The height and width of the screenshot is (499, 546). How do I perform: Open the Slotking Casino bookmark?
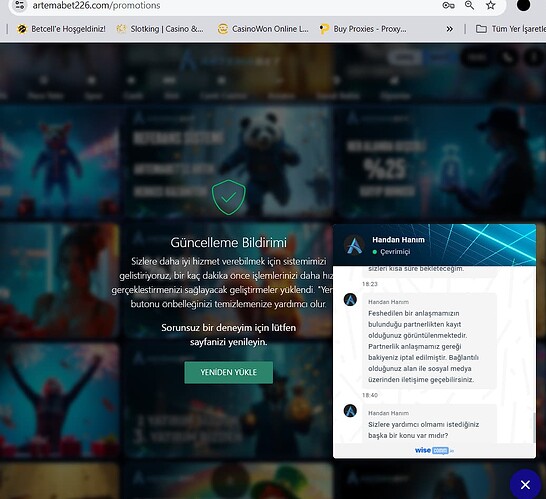[160, 29]
